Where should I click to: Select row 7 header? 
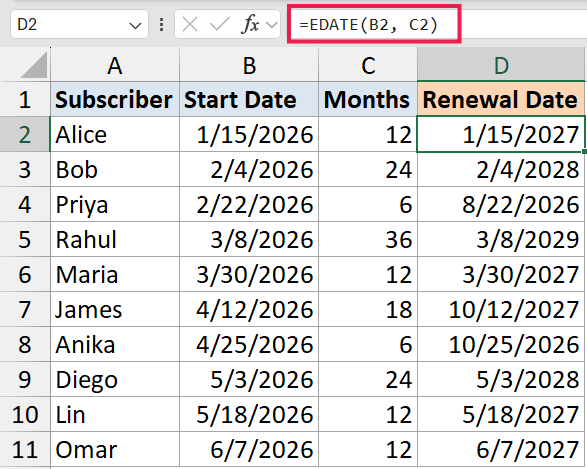[25, 309]
